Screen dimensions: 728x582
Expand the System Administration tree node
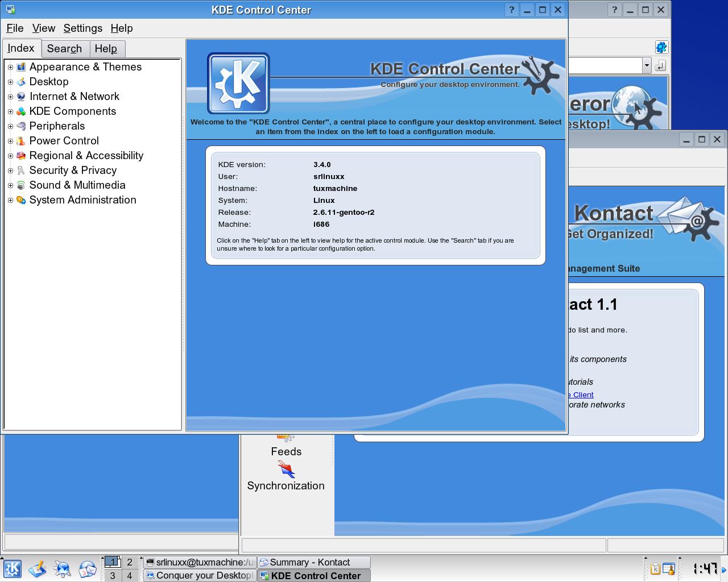10,200
